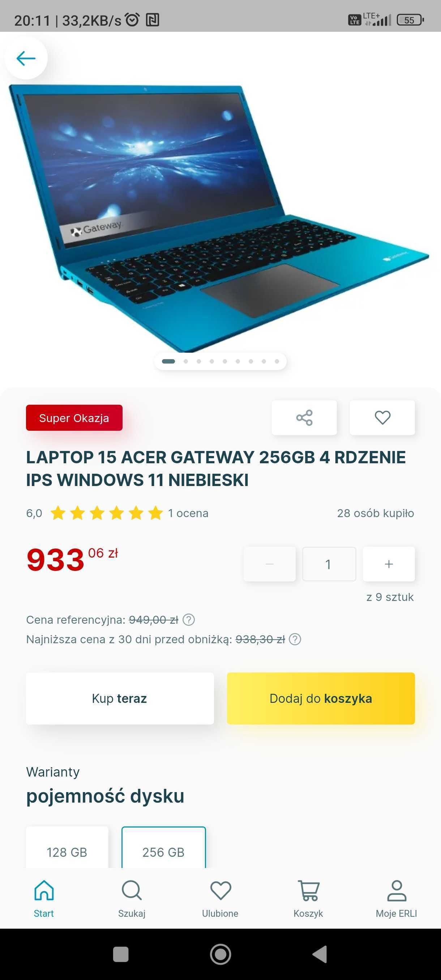Select the 256 GB disk variant
Image resolution: width=441 pixels, height=980 pixels.
164,848
